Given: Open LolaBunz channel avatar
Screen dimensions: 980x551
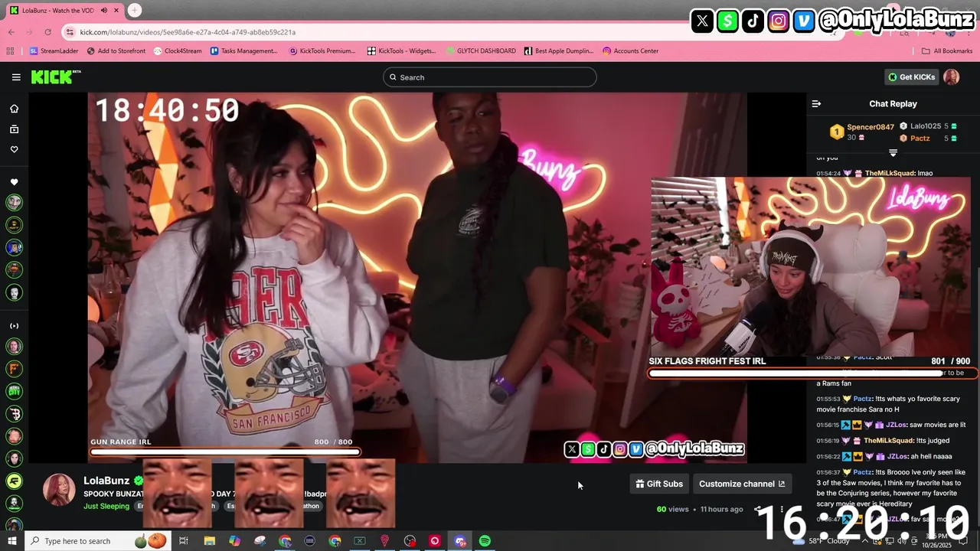Looking at the screenshot, I should [59, 490].
